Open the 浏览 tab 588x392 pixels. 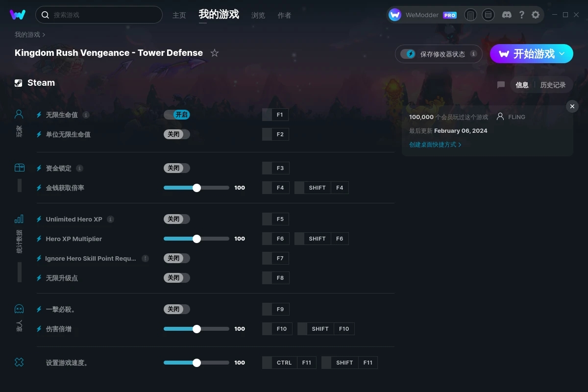(x=258, y=15)
